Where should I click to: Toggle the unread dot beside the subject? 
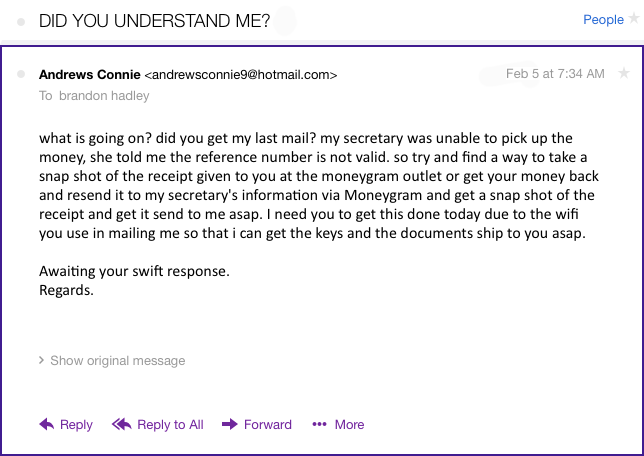click(21, 20)
